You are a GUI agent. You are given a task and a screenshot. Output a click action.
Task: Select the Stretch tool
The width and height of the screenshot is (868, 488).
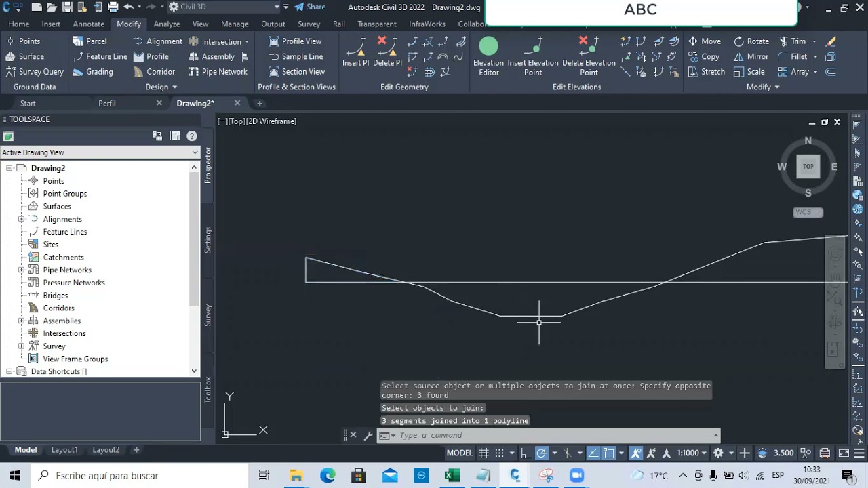pyautogui.click(x=707, y=71)
